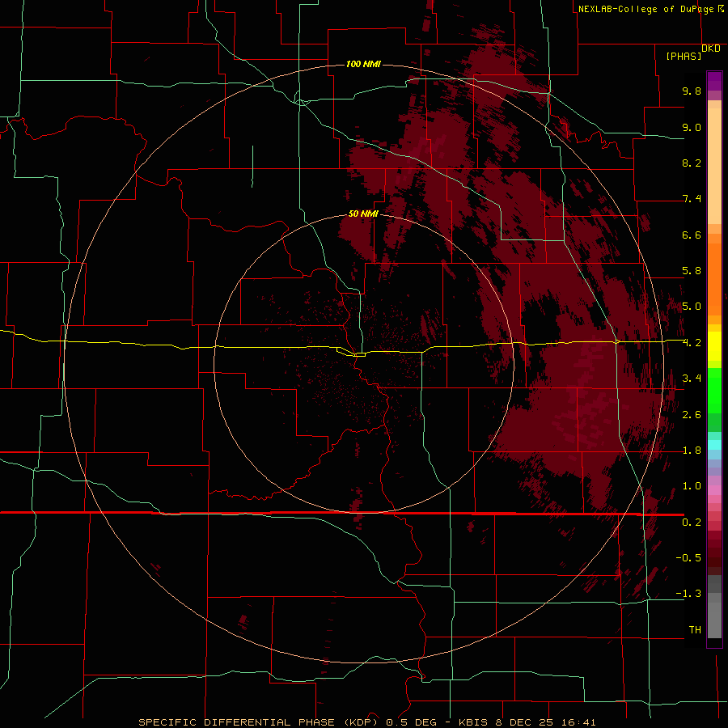Viewport: 728px width, 728px height.
Task: Click the -0.5 scale value
Action: click(688, 558)
